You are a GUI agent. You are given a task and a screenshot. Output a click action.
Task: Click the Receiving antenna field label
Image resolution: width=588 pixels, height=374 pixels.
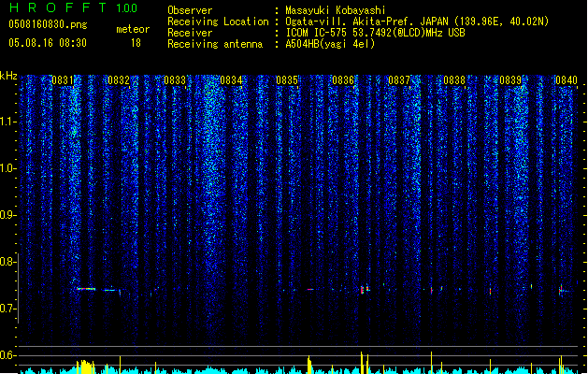pos(215,44)
